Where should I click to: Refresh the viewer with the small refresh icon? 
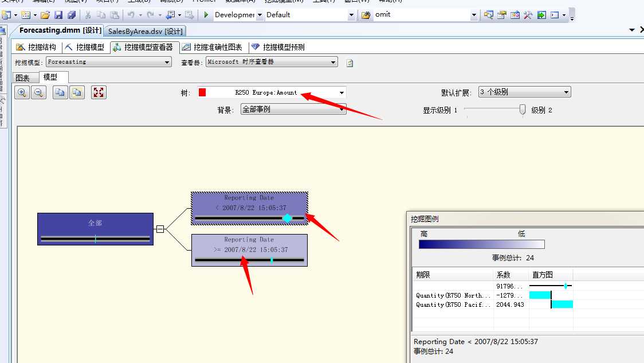pyautogui.click(x=350, y=63)
